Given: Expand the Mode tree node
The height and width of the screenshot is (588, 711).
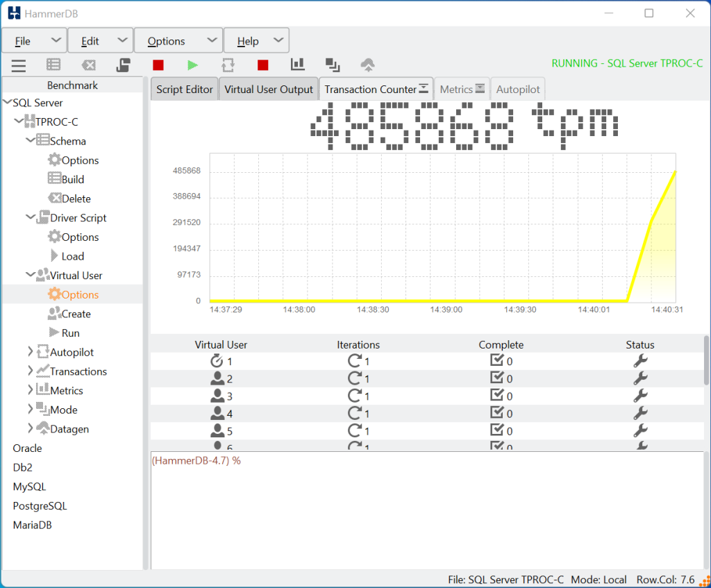Looking at the screenshot, I should [31, 410].
